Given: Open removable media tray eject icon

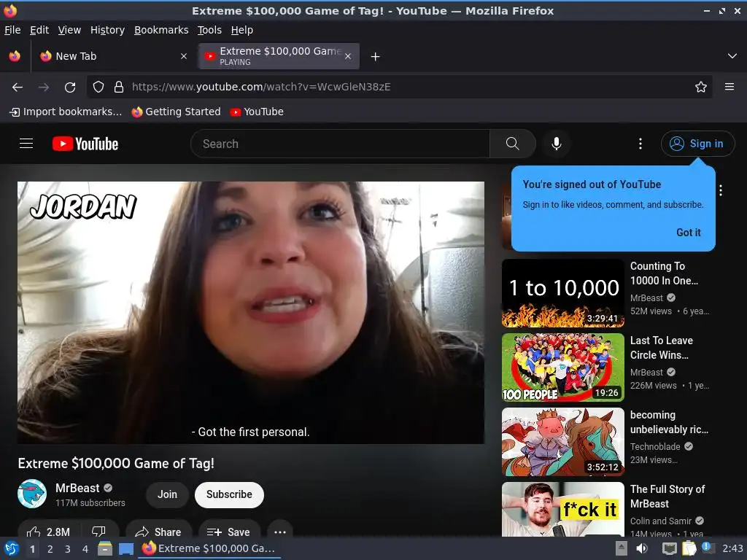Looking at the screenshot, I should [x=622, y=548].
